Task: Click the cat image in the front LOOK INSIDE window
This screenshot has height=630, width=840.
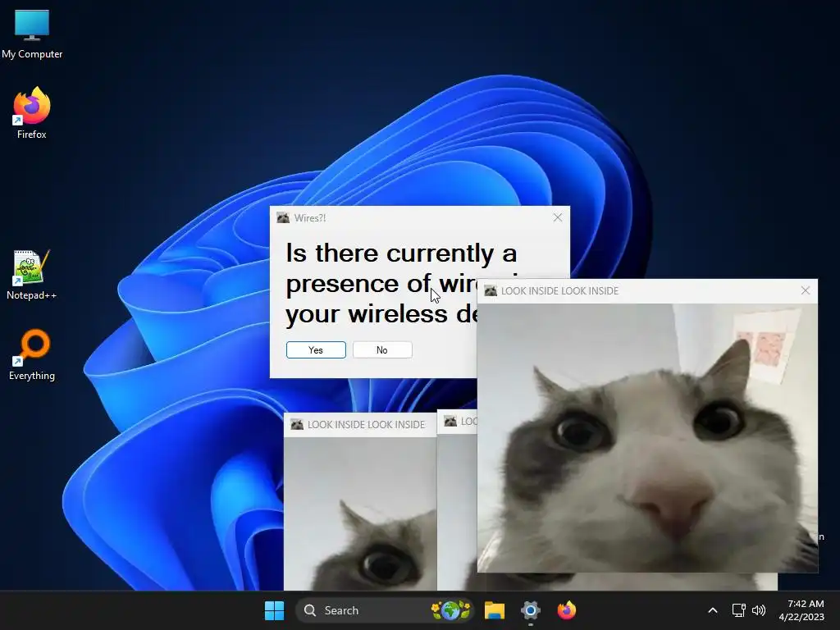Action: click(647, 438)
